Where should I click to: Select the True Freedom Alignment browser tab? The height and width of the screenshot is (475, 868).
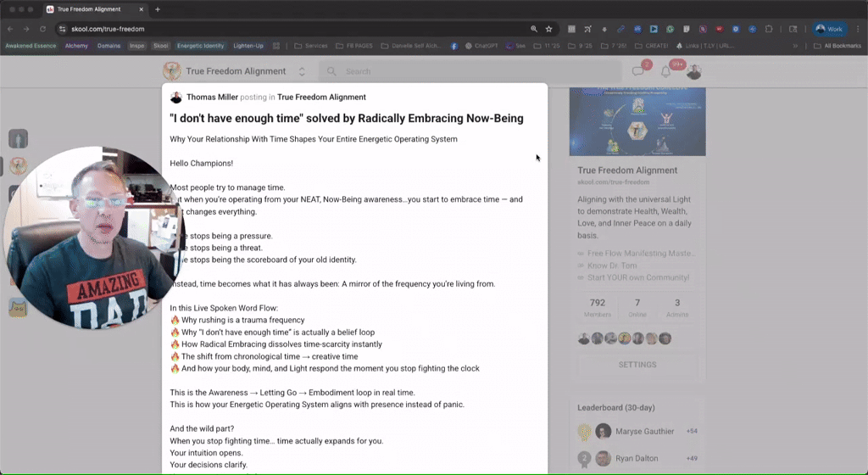tap(93, 9)
